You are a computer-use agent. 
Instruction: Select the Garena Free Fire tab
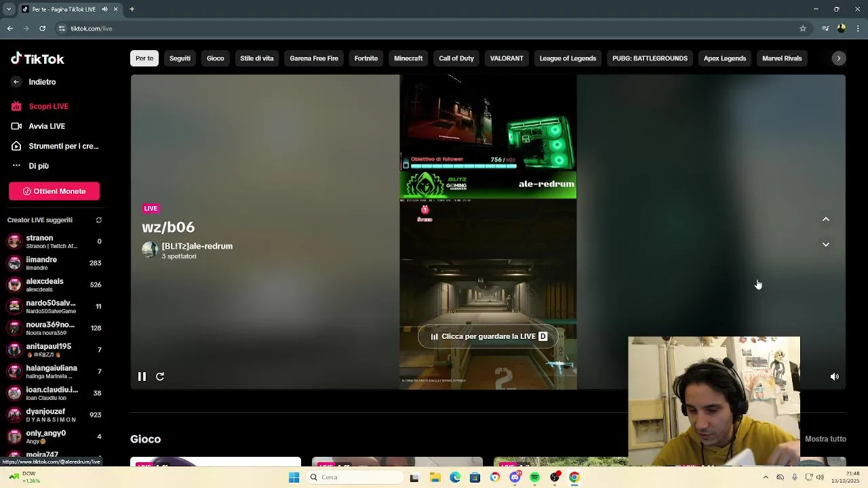point(314,58)
